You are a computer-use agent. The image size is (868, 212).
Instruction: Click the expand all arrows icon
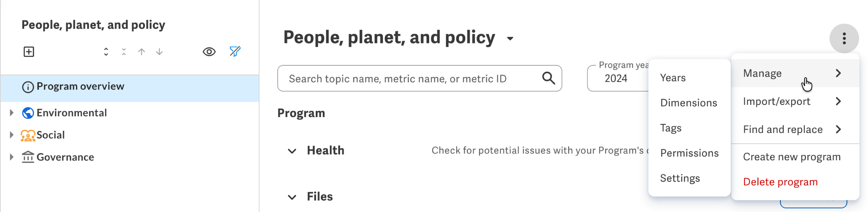[106, 52]
